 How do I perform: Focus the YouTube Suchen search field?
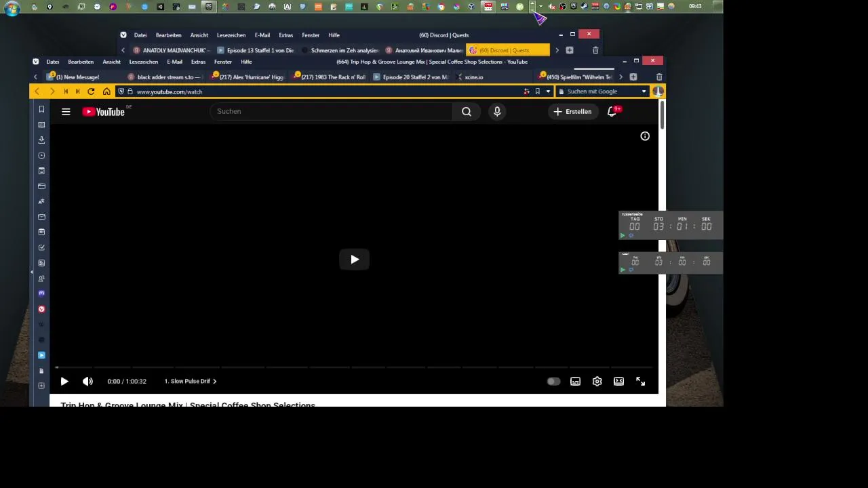point(331,112)
